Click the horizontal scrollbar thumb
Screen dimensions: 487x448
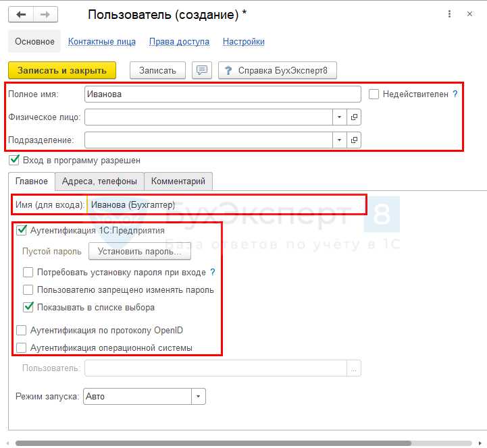click(213, 443)
